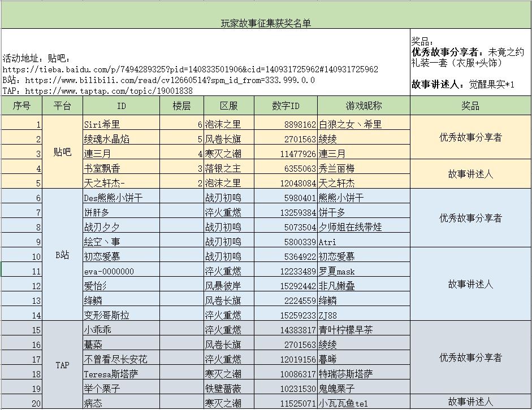Select the 青叶柠檬早茶 nickname cell
The image size is (532, 410).
pyautogui.click(x=364, y=328)
